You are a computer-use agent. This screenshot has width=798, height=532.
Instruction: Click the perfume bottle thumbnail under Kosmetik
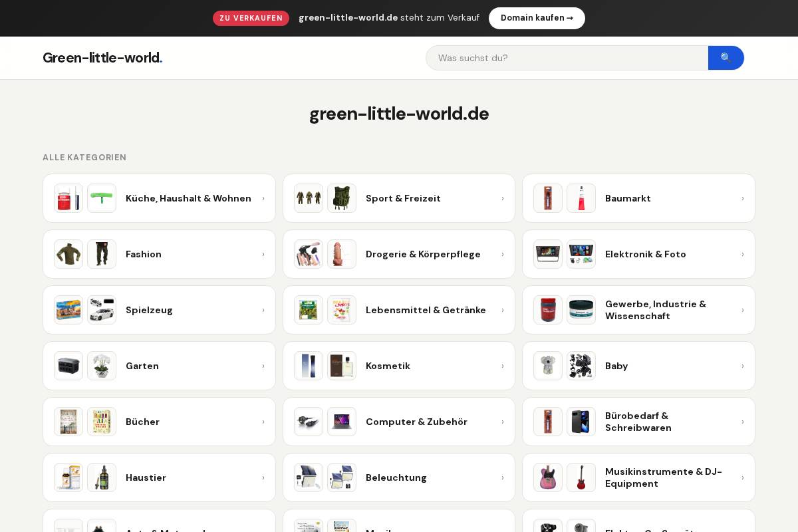click(342, 366)
